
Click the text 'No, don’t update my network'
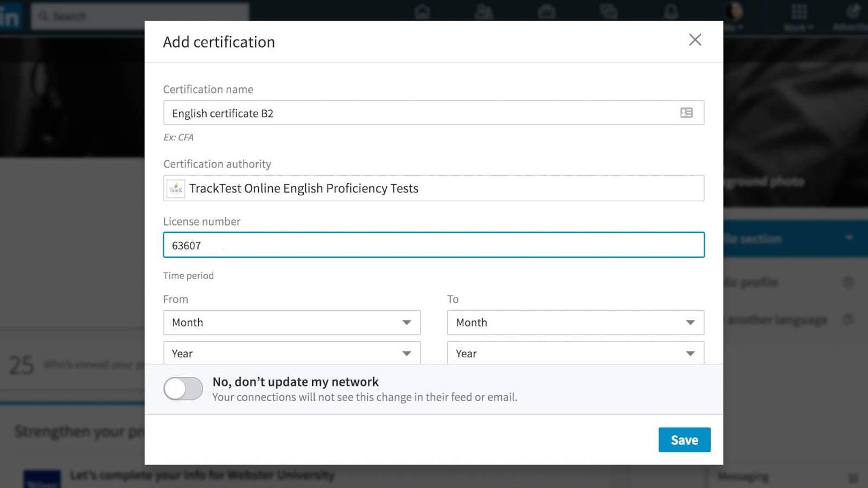coord(296,382)
